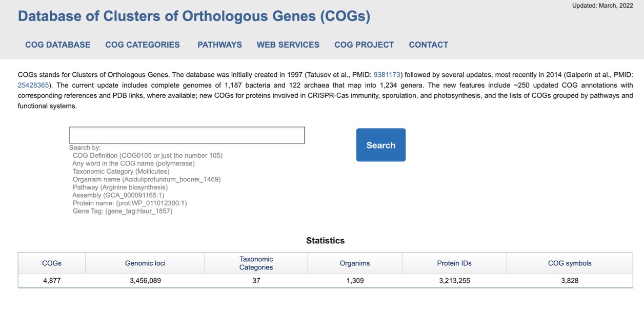The width and height of the screenshot is (644, 314).
Task: Follow the PMID 25428365 link
Action: tap(33, 85)
